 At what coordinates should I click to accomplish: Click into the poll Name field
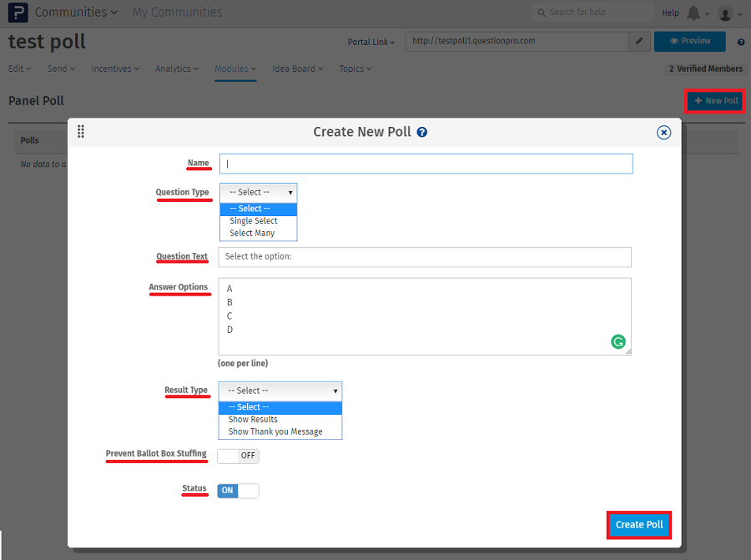[426, 164]
